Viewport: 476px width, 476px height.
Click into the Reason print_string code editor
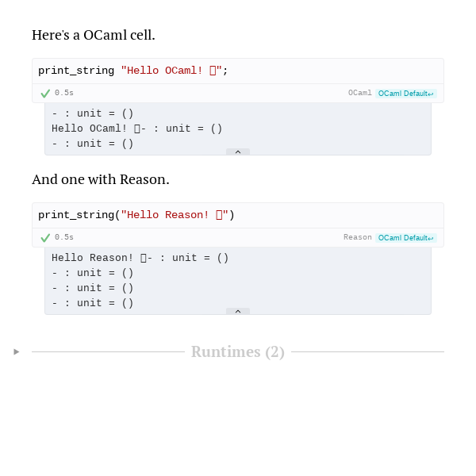[x=238, y=215]
